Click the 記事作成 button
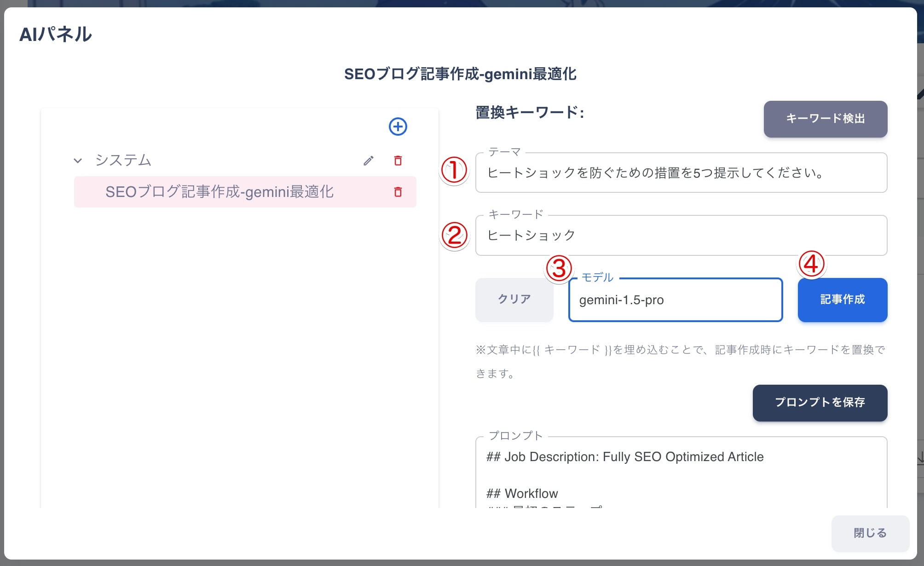Image resolution: width=924 pixels, height=566 pixels. click(x=842, y=300)
